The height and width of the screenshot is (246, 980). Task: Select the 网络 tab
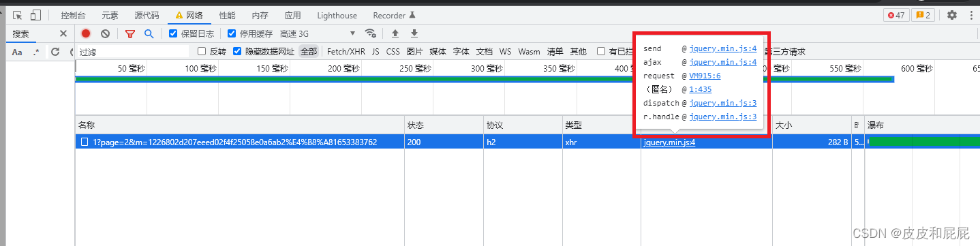[189, 15]
